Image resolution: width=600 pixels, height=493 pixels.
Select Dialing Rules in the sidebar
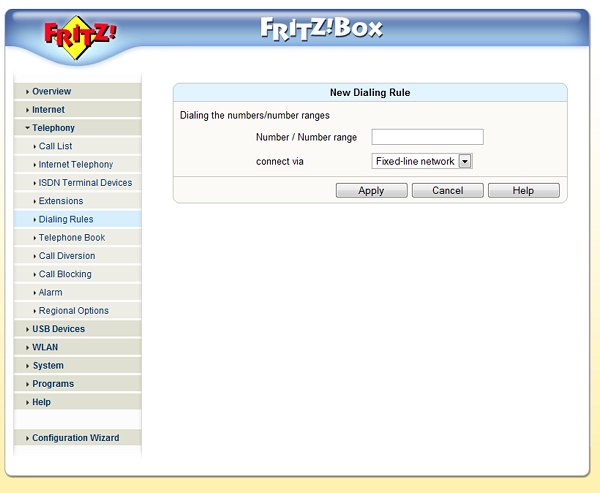[66, 219]
